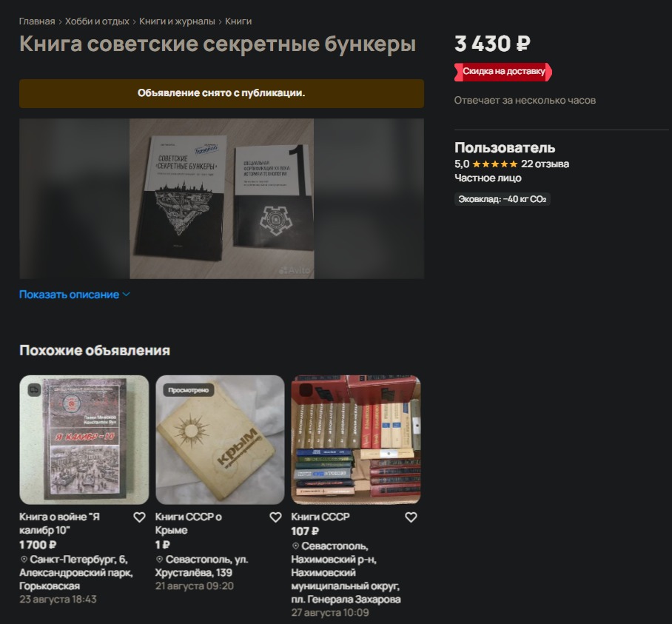672x624 pixels.
Task: Open "Книги и журналы" breadcrumb category
Action: [x=177, y=21]
